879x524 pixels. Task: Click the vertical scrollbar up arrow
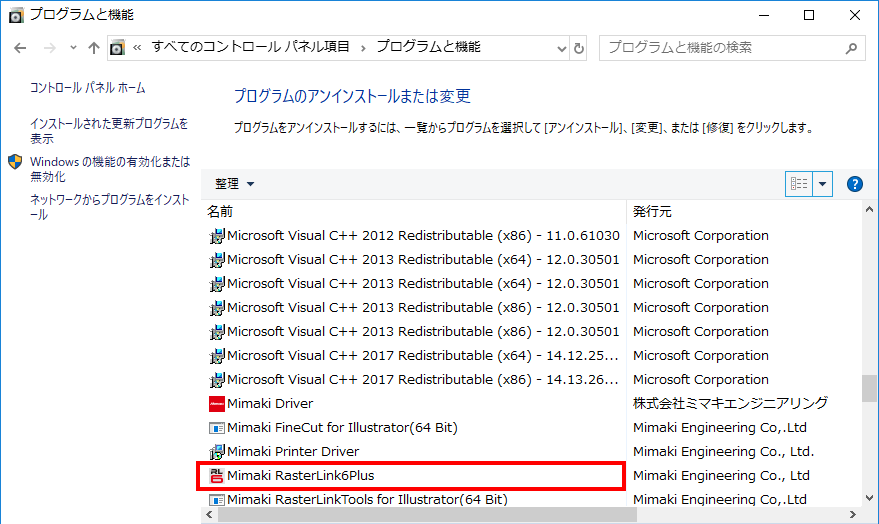click(x=869, y=210)
